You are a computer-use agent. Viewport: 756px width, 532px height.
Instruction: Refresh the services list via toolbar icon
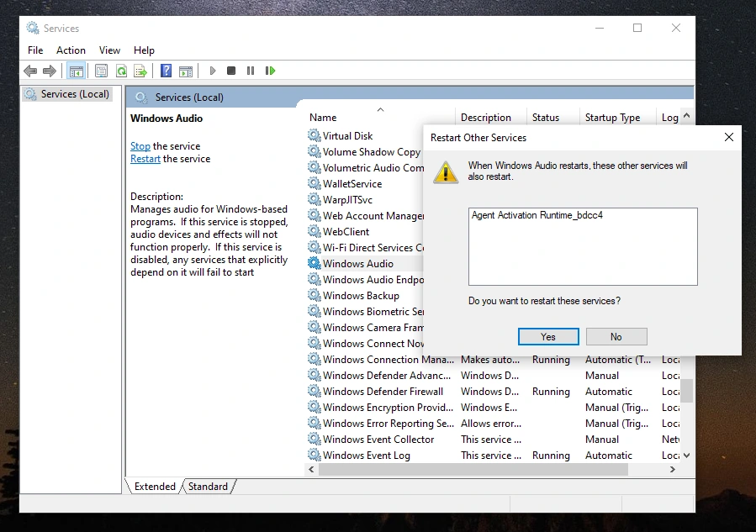point(121,71)
